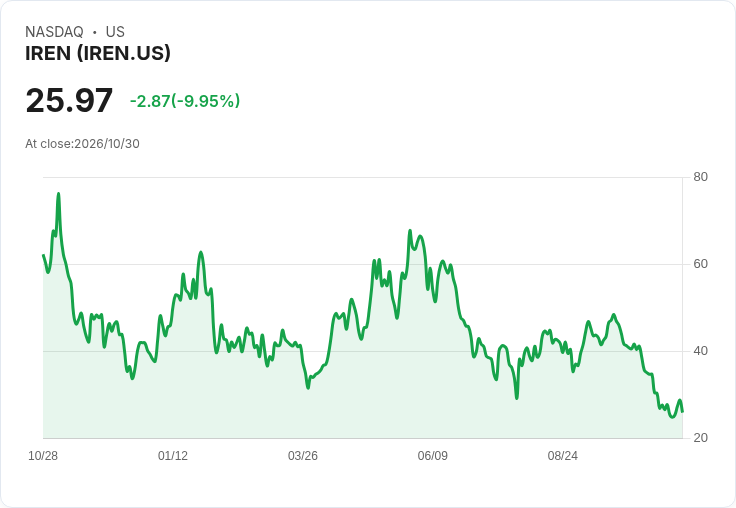Click the 03/26 date axis label
Image resolution: width=736 pixels, height=508 pixels.
(303, 456)
